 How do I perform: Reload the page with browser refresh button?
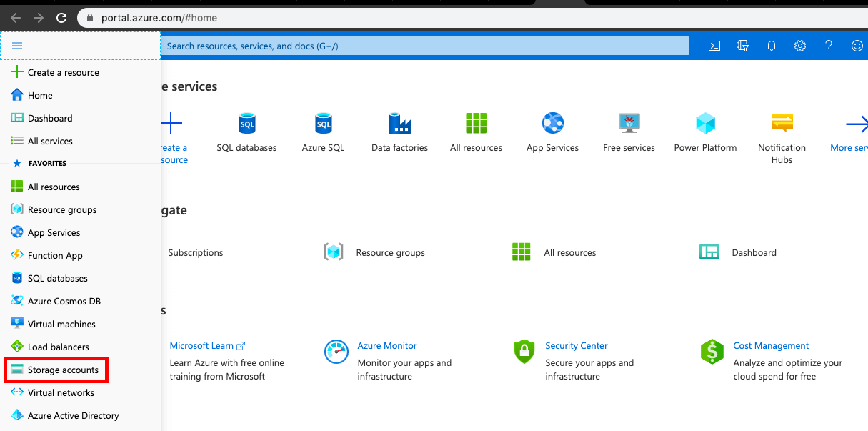pyautogui.click(x=61, y=18)
